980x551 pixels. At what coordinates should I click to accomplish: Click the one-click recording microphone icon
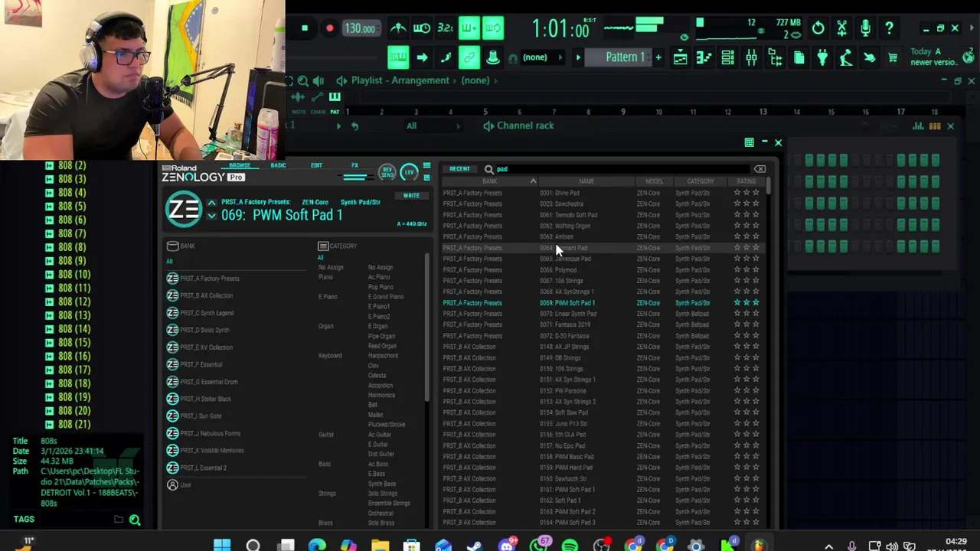(x=866, y=28)
